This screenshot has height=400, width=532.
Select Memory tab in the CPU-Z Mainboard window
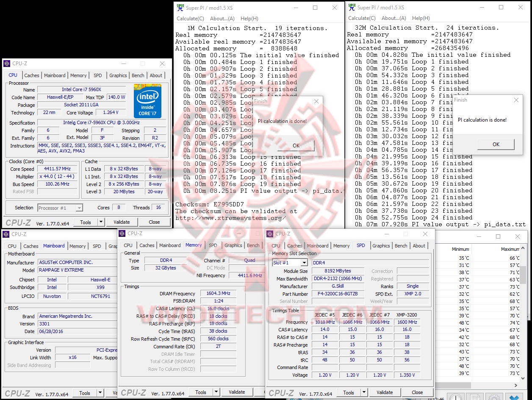click(78, 246)
